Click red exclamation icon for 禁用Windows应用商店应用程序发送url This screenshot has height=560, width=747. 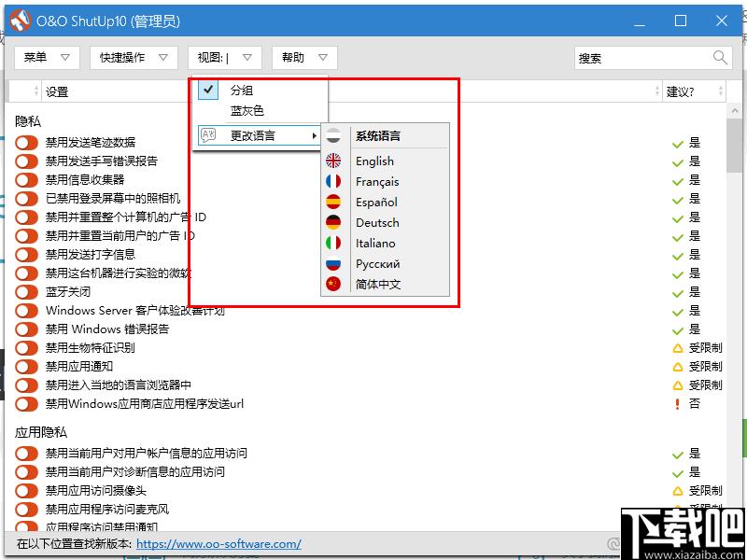coord(678,404)
